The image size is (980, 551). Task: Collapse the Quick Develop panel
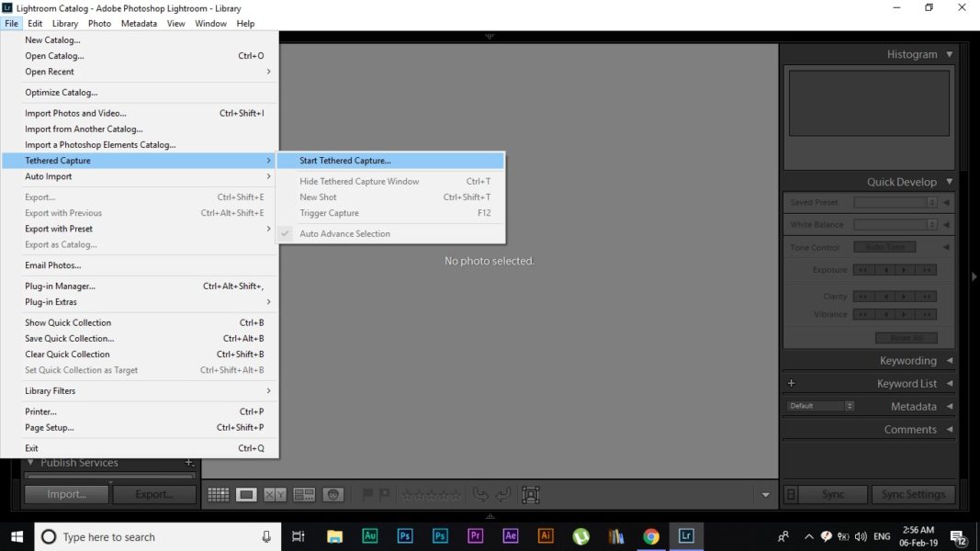point(950,182)
